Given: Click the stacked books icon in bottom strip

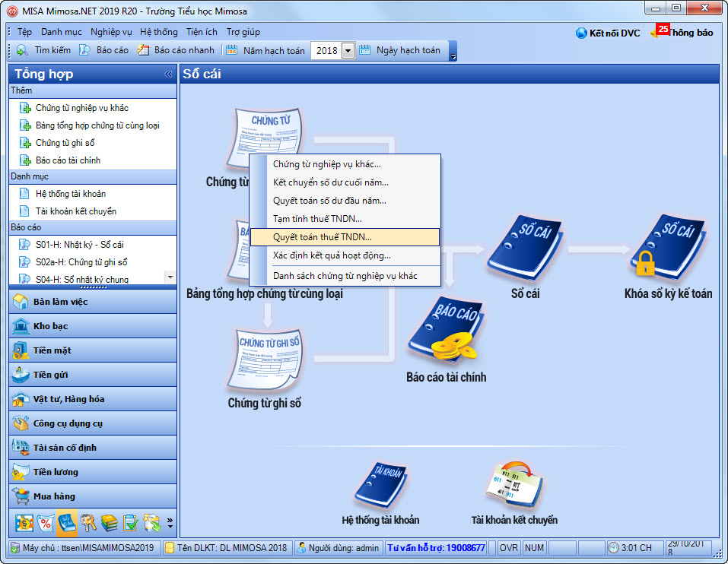Looking at the screenshot, I should tap(110, 523).
